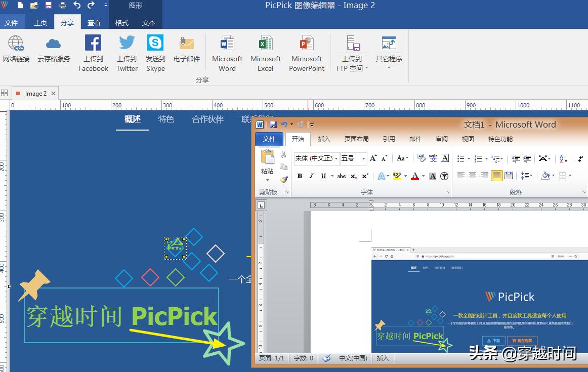Open Word's 字体 dialog launcher
The height and width of the screenshot is (372, 588).
click(447, 192)
